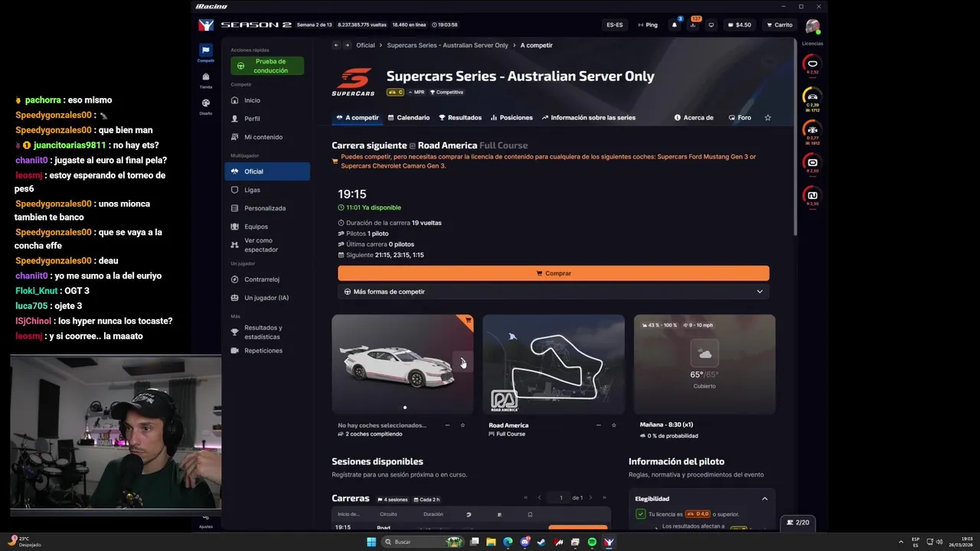Open Discord from the Windows taskbar
Image resolution: width=980 pixels, height=551 pixels.
[x=525, y=542]
